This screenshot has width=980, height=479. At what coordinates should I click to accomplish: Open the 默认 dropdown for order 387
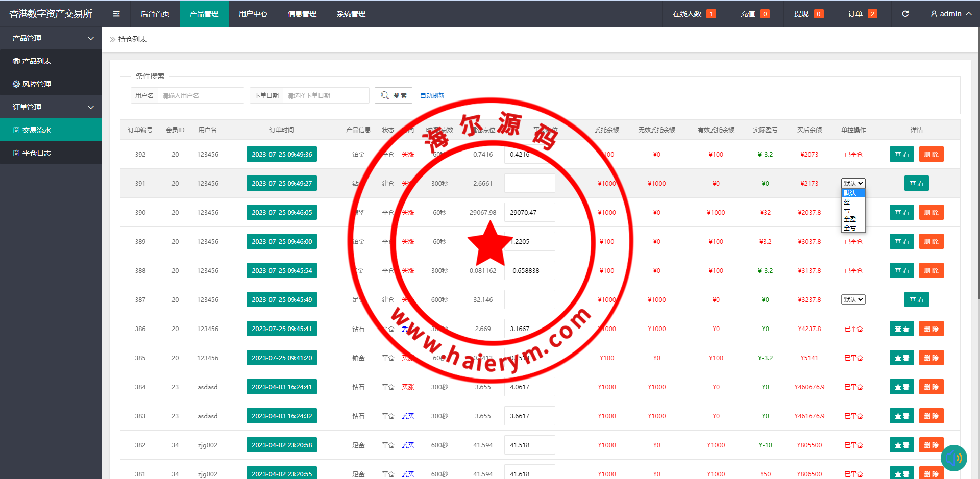point(853,300)
